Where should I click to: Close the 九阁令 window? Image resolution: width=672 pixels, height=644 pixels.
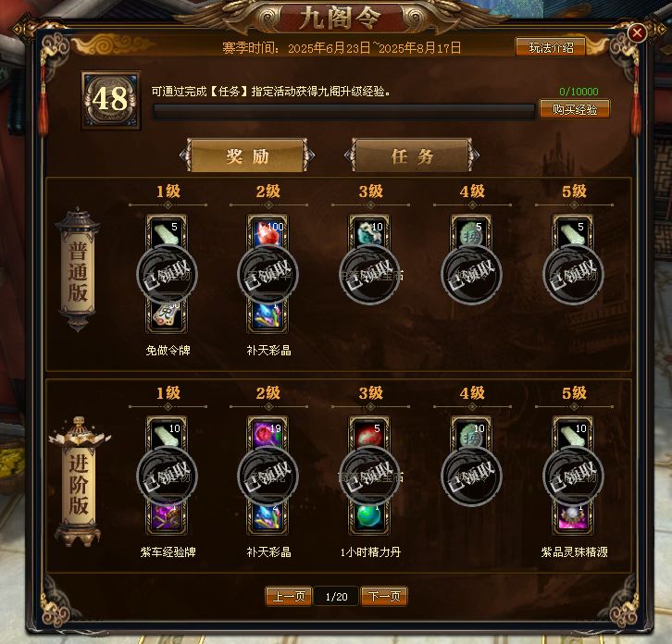tap(637, 32)
